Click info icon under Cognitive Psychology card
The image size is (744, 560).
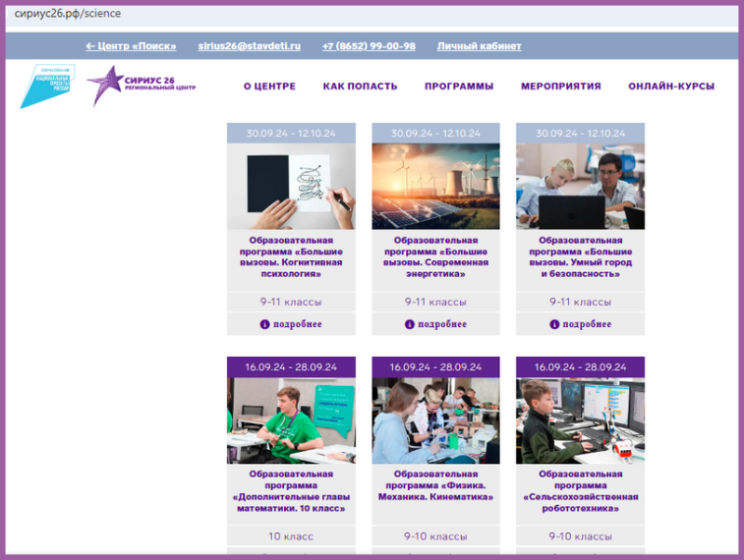pos(264,324)
